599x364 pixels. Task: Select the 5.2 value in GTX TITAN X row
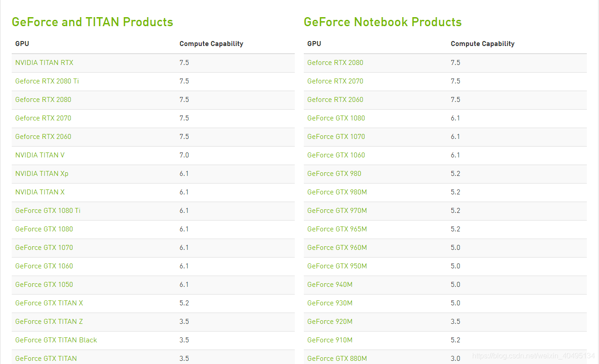(184, 303)
